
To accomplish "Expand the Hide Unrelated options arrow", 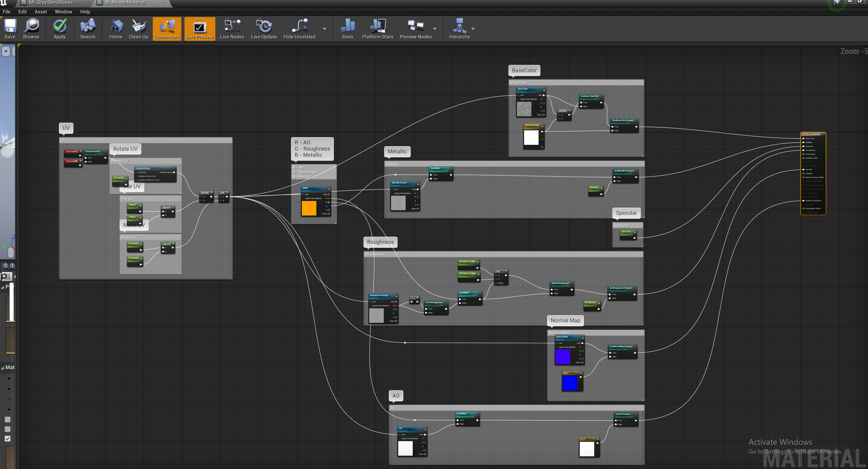I will click(x=324, y=29).
